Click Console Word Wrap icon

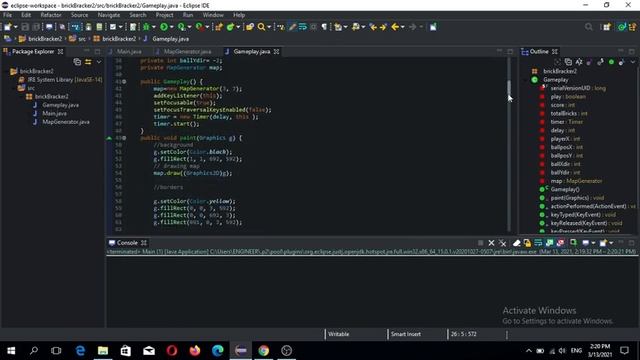click(538, 243)
